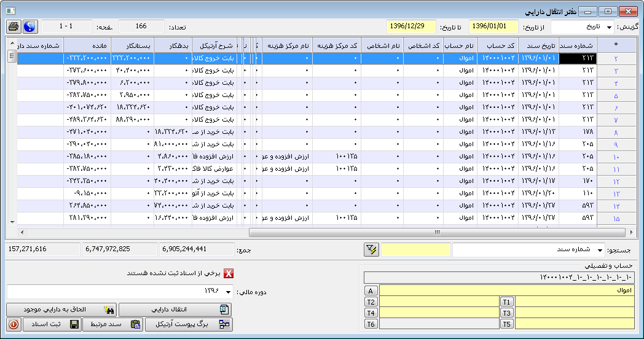Viewport: 644px width, 339px height.
Task: Sort by the شماره سند column header
Action: (x=578, y=45)
